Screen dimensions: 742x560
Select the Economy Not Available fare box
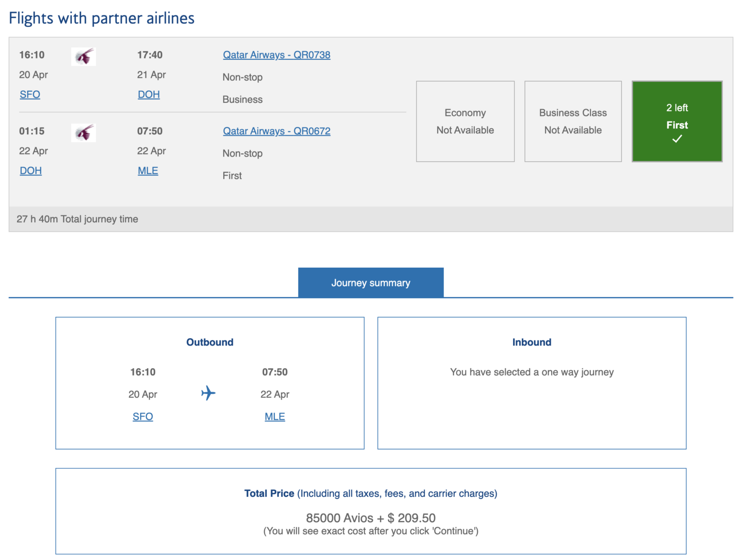(x=465, y=121)
